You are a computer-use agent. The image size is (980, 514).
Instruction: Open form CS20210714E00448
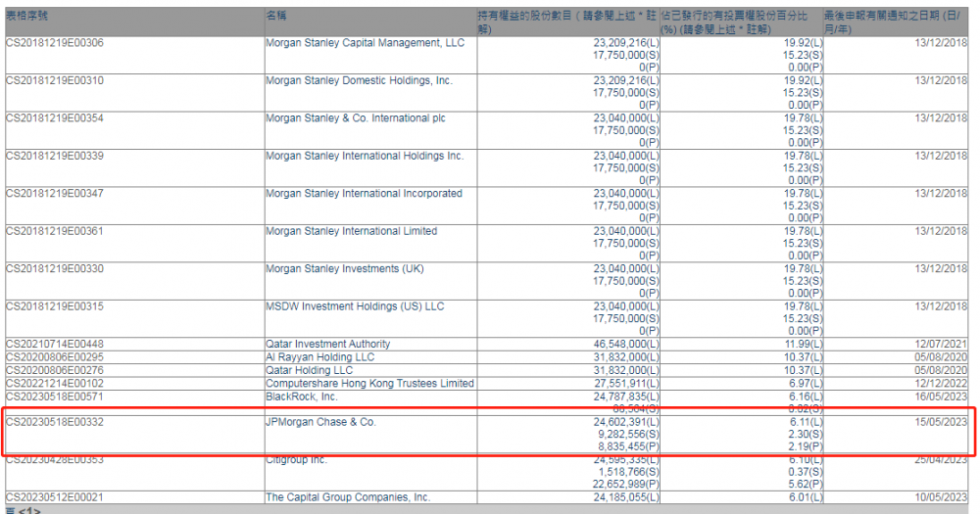(55, 344)
